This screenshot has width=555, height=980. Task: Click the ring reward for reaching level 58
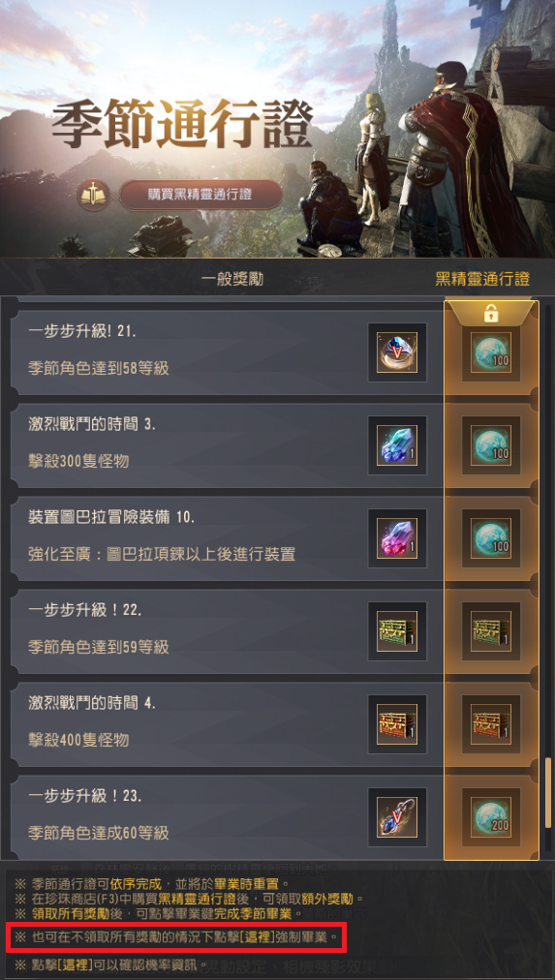(x=397, y=352)
